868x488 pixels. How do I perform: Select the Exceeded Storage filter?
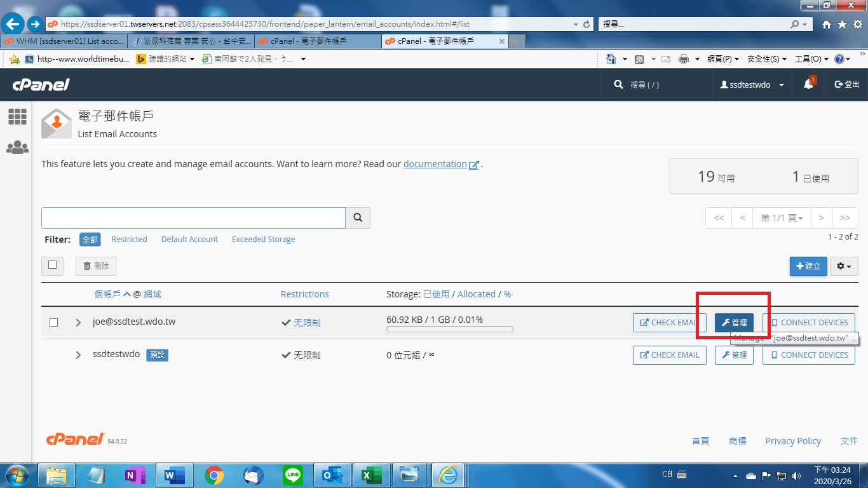click(x=263, y=240)
